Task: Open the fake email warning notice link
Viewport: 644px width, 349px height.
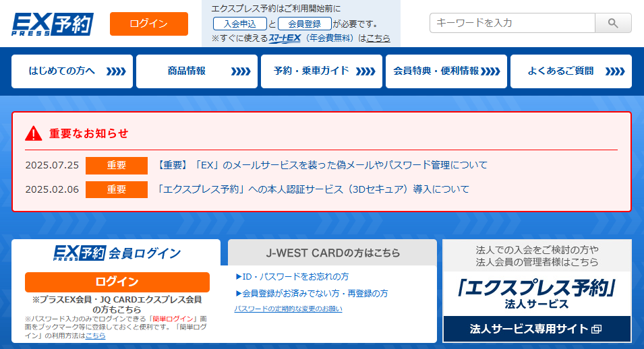Action: coord(321,165)
